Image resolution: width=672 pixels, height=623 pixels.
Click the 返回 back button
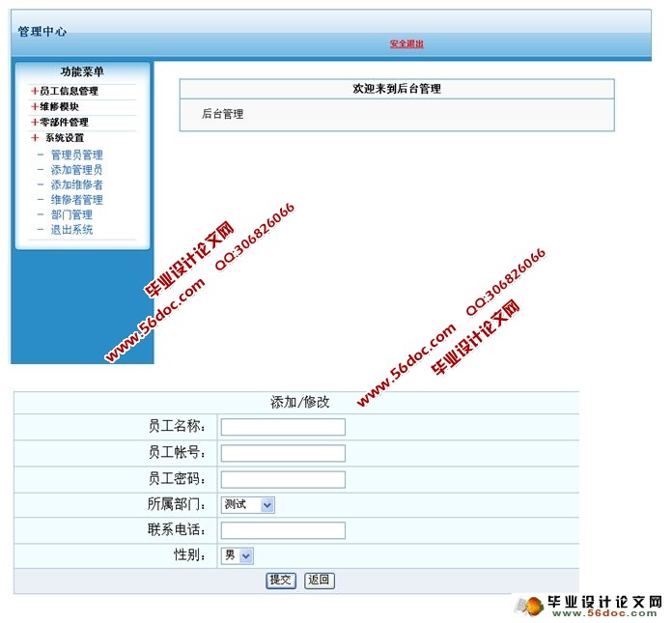[320, 581]
